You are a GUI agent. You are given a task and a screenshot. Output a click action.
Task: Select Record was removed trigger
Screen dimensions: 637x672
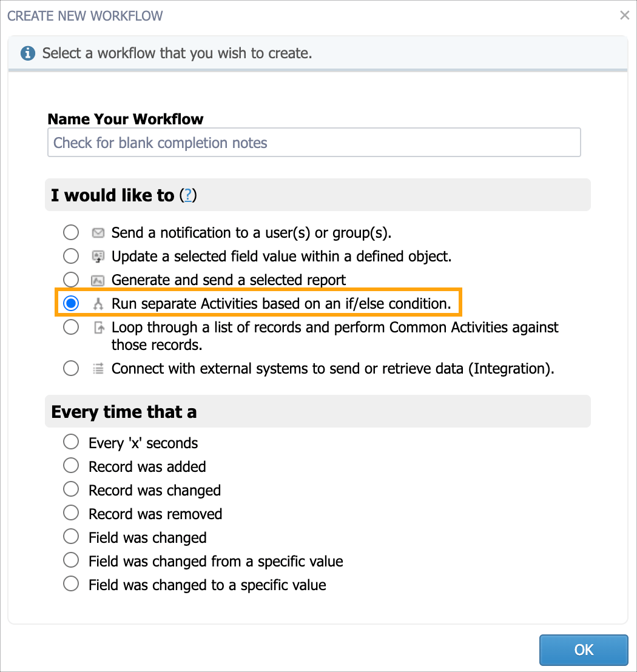pyautogui.click(x=71, y=514)
